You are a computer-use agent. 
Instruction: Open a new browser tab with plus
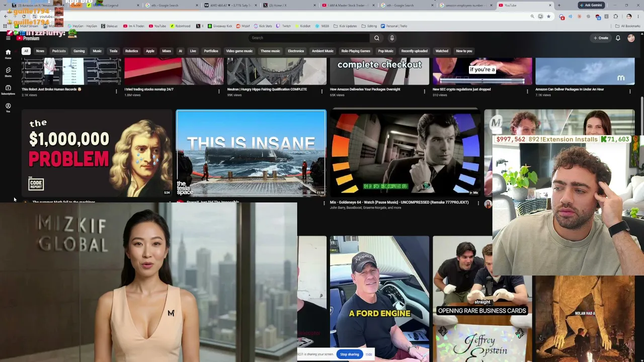558,5
